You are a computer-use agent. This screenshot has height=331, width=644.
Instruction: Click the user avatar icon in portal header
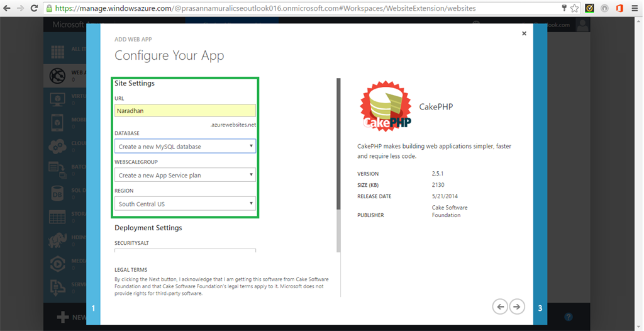[582, 25]
